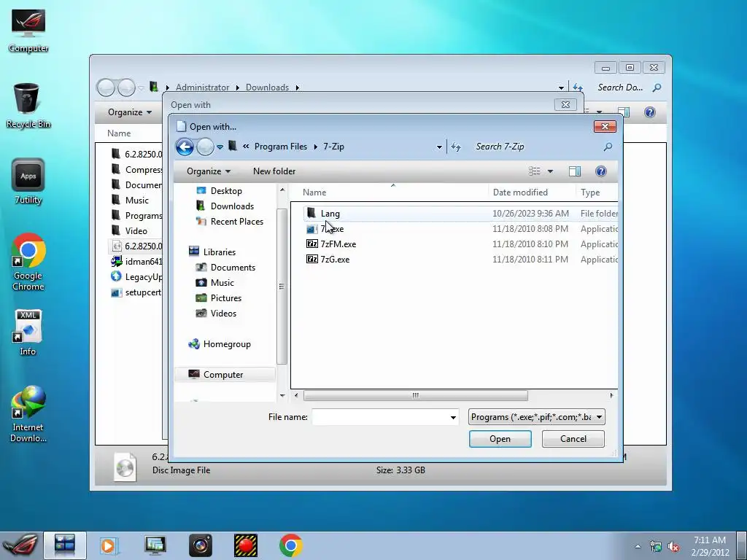This screenshot has height=560, width=747.
Task: Click the Cancel button
Action: tap(573, 439)
